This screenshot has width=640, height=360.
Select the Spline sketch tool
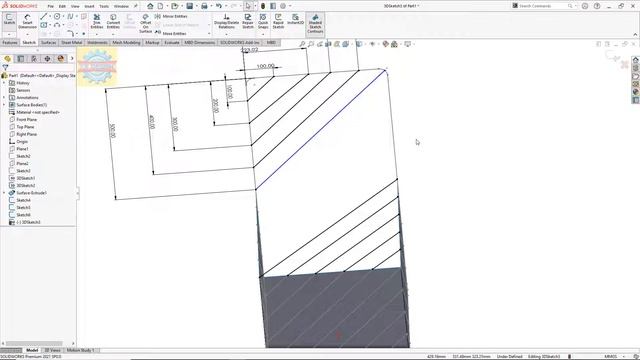tap(70, 16)
